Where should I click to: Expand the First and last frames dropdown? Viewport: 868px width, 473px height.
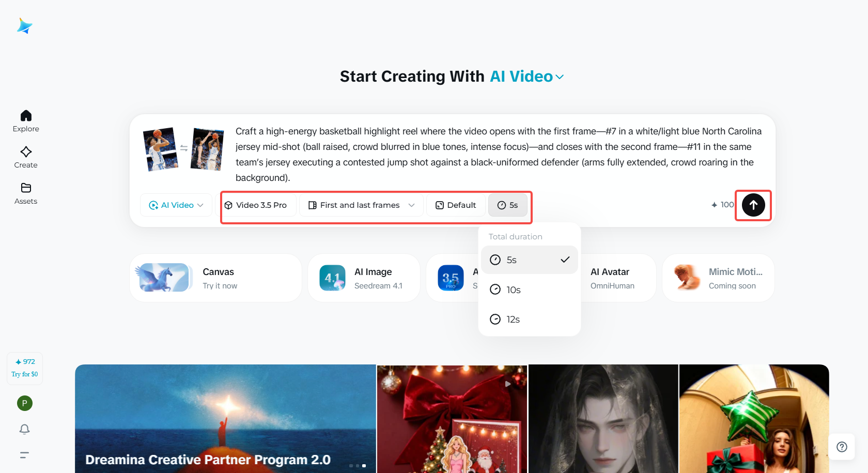click(362, 205)
